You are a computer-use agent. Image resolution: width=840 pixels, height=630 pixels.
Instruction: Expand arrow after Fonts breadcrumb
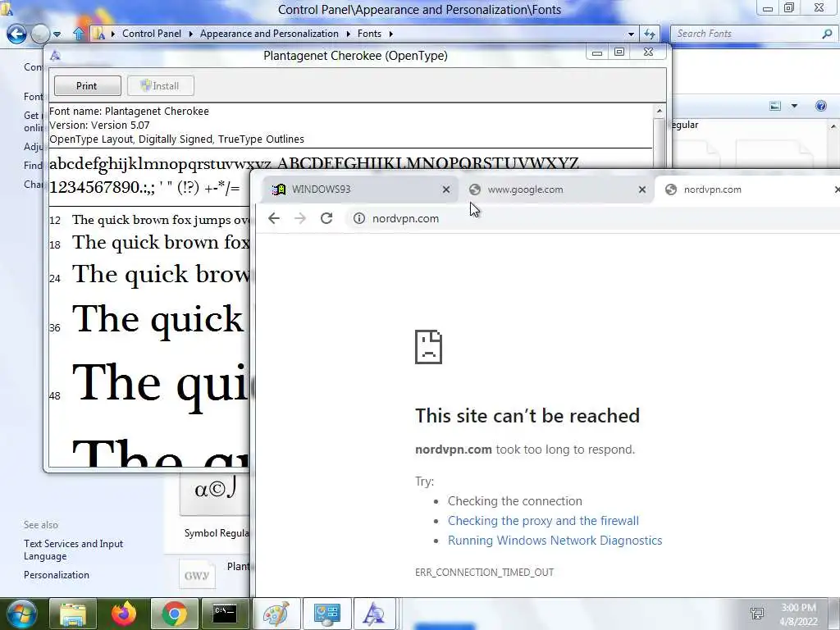[x=391, y=34]
